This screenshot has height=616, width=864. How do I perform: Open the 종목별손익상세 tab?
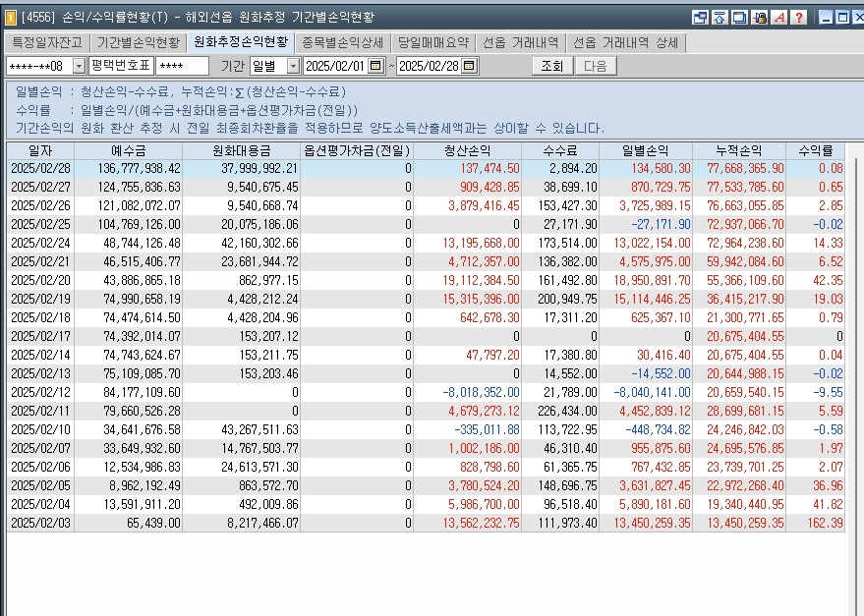[x=343, y=42]
